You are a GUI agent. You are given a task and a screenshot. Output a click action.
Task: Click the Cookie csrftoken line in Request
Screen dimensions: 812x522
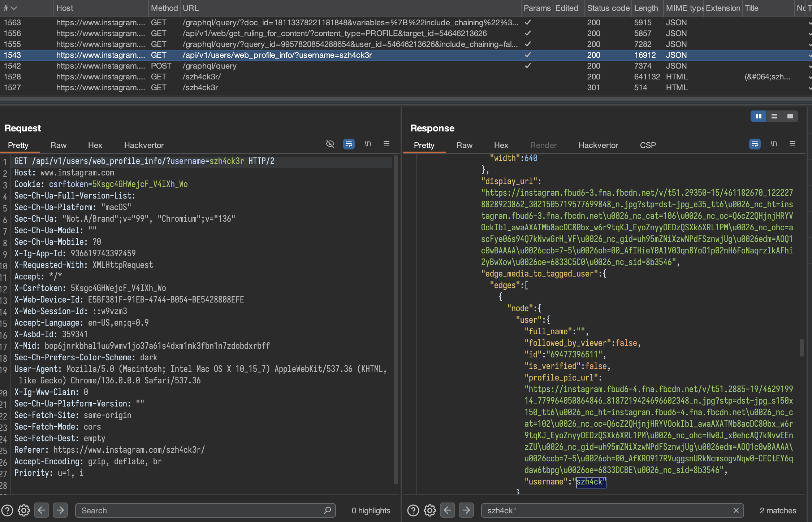coord(101,184)
